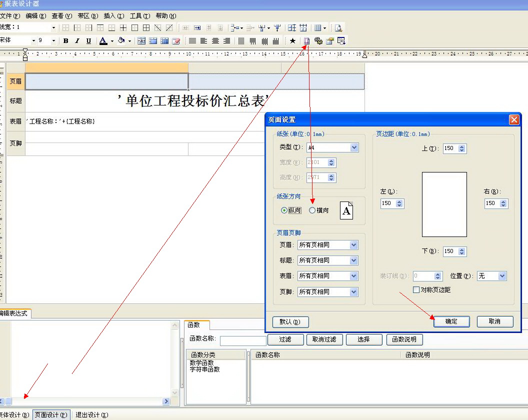Toggle center text alignment
Viewport: 528px width, 420px height.
click(x=215, y=41)
